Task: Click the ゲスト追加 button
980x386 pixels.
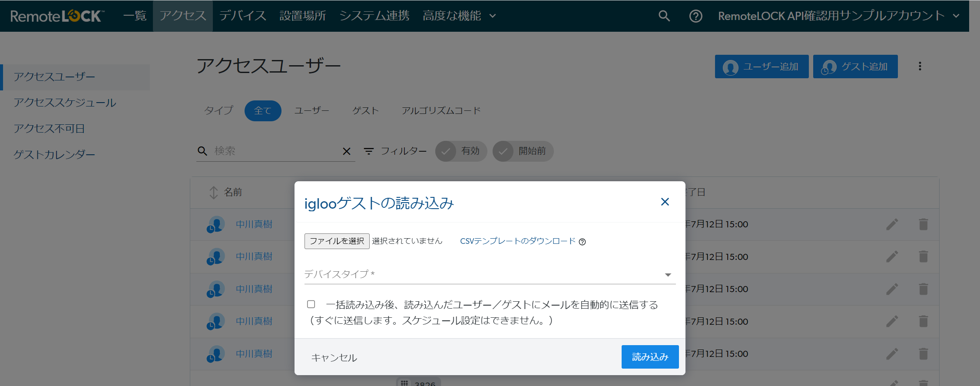Action: (x=855, y=67)
